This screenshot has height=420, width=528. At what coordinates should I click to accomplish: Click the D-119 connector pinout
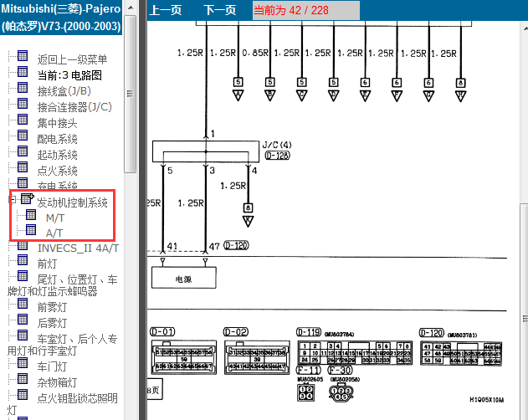coord(355,353)
